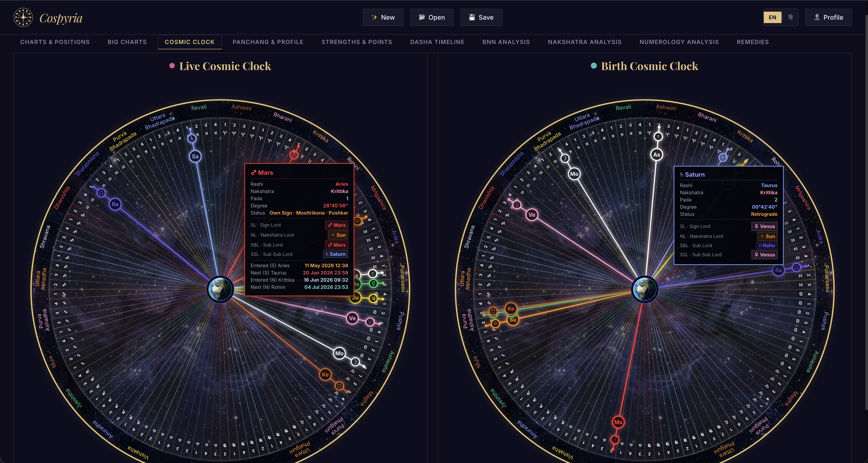Image resolution: width=868 pixels, height=463 pixels.
Task: Click the red Mars glyph on Live clock
Action: pyautogui.click(x=294, y=155)
